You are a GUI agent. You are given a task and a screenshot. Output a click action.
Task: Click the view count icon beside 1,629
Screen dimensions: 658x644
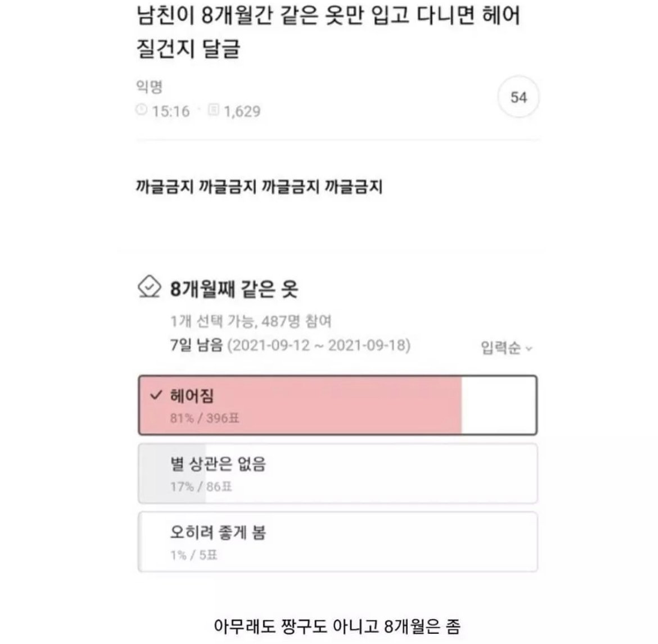click(214, 110)
